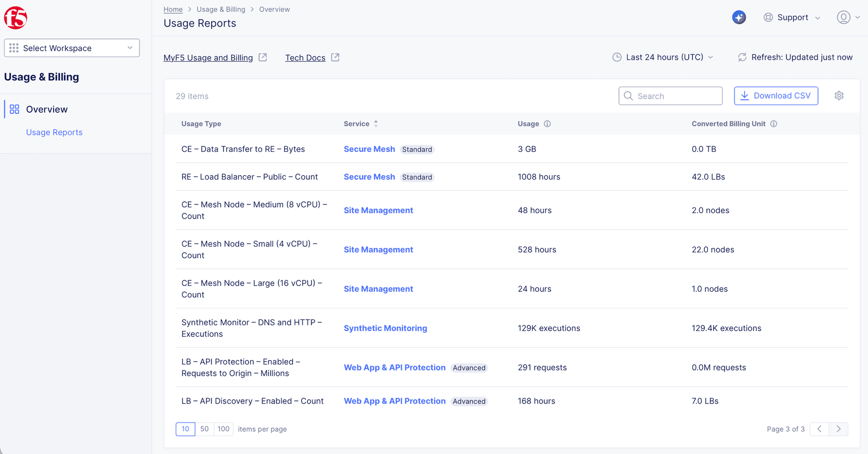Click external link icon beside Tech Docs
The height and width of the screenshot is (454, 868).
(335, 57)
